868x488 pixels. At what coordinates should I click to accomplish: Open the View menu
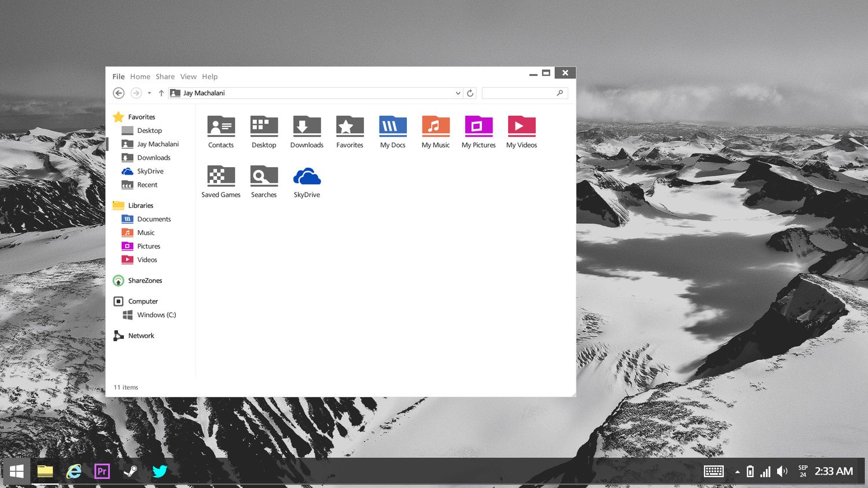click(x=188, y=76)
